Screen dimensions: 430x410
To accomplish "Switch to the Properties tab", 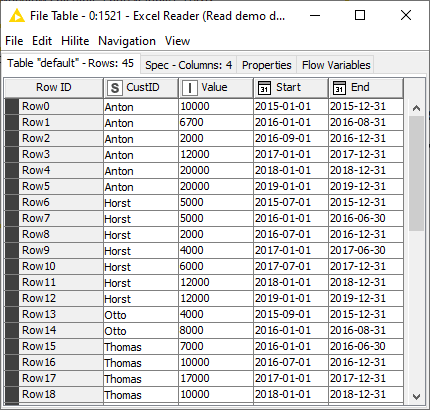I will (x=267, y=65).
